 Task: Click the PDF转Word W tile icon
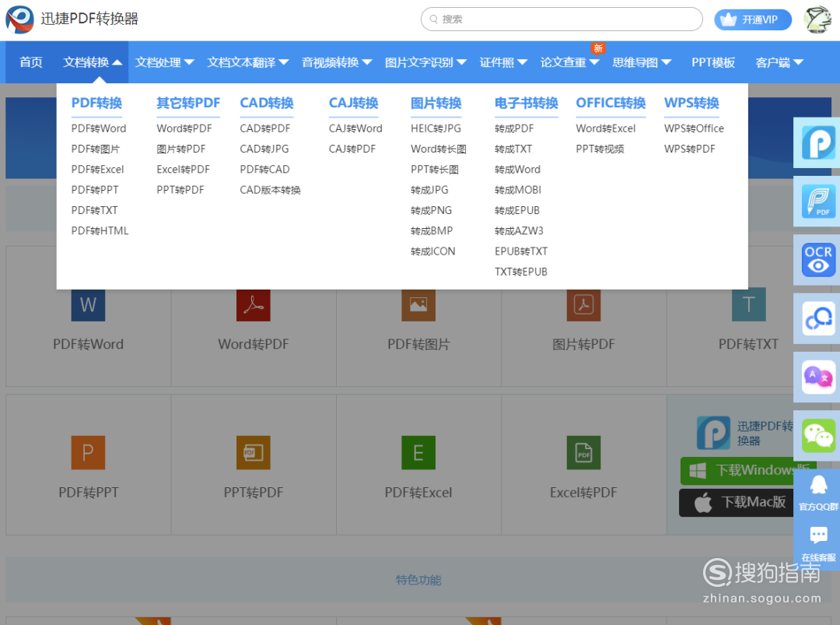tap(88, 304)
